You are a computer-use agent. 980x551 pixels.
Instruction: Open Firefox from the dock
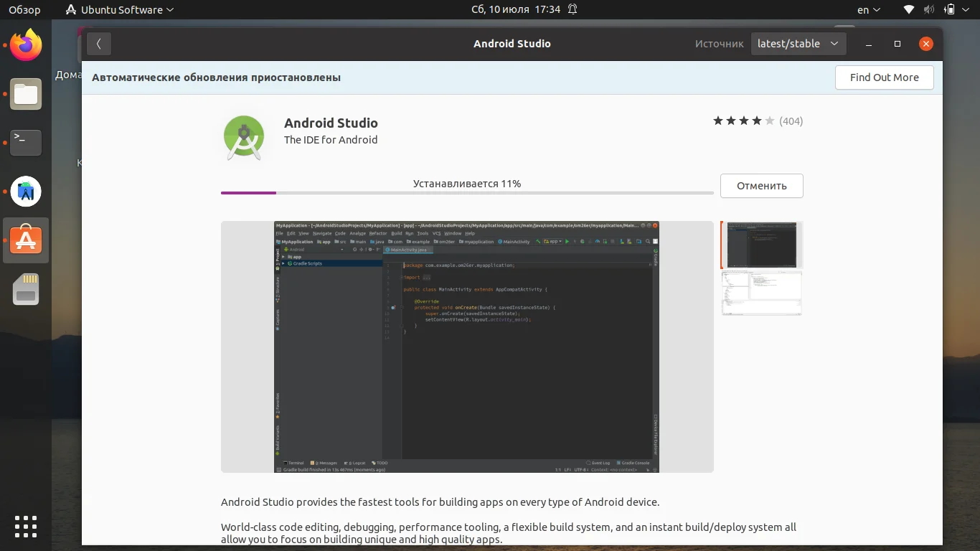tap(26, 46)
